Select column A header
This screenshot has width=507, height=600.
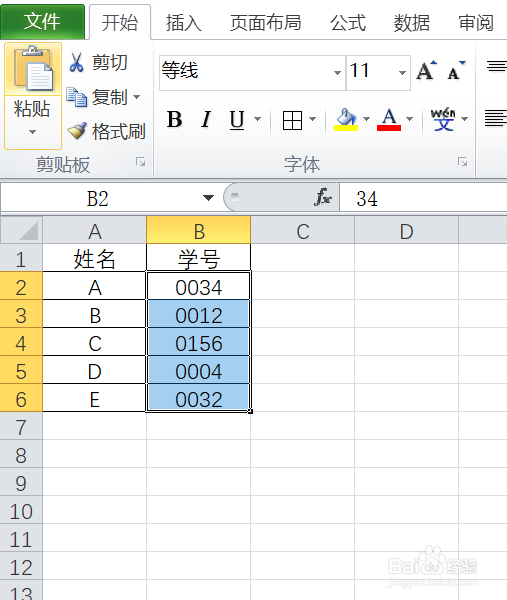pos(95,230)
